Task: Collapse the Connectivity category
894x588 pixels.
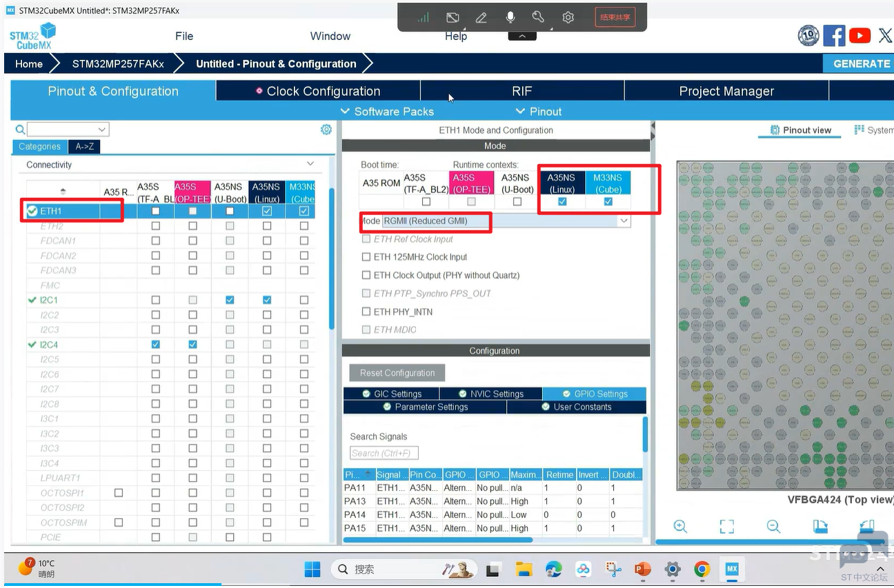Action: tap(310, 164)
